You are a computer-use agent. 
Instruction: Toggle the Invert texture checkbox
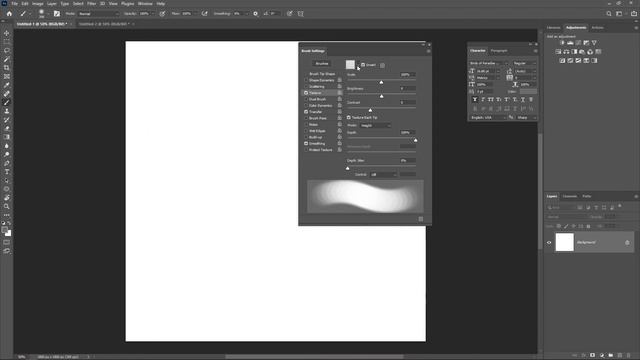pyautogui.click(x=363, y=65)
